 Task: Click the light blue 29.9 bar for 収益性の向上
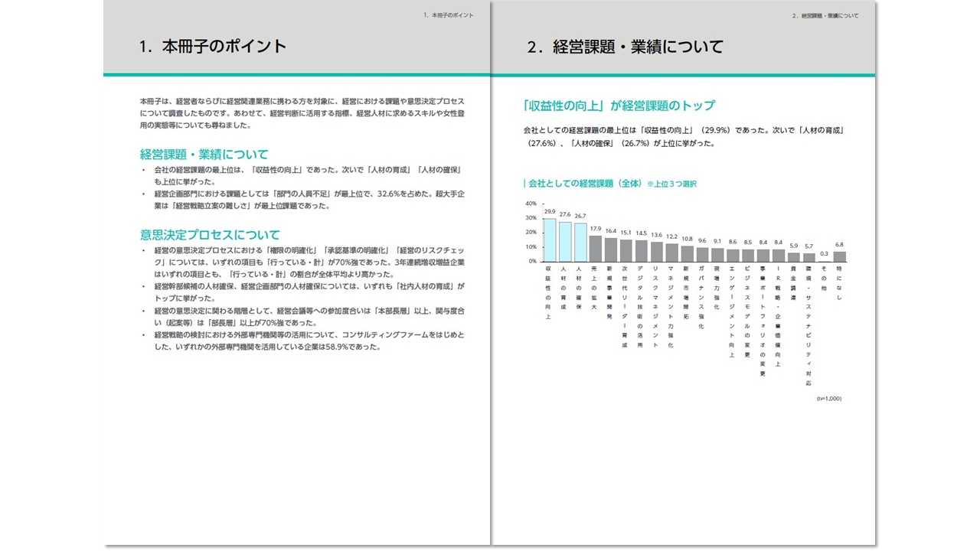(x=549, y=240)
